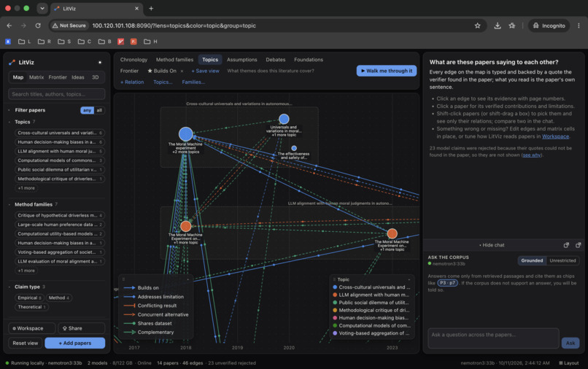This screenshot has height=369, width=588.
Task: Switch to the Ideas view tab
Action: pyautogui.click(x=78, y=77)
